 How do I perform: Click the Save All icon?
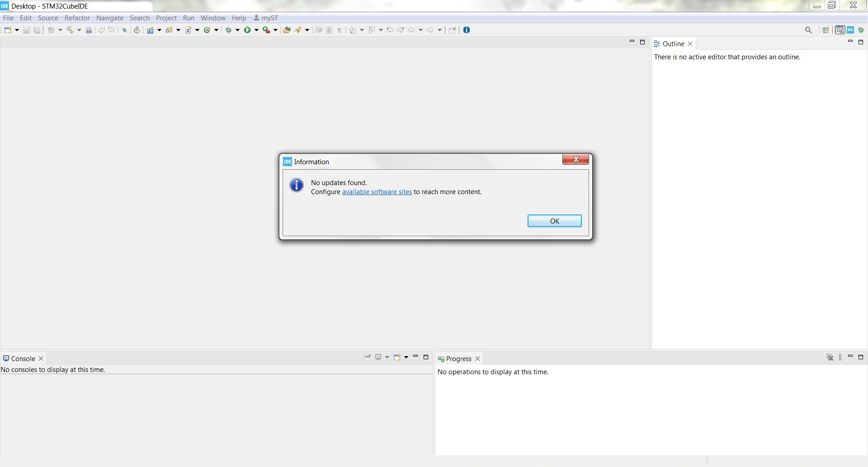click(37, 30)
